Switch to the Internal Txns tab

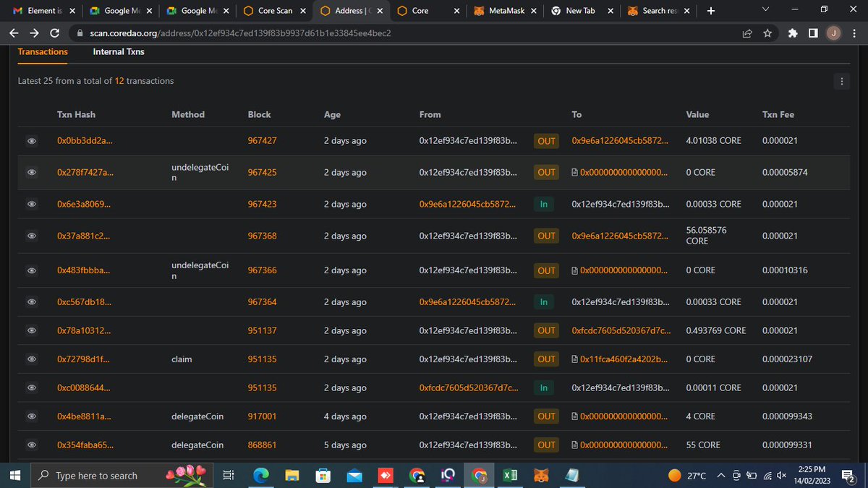pos(119,51)
